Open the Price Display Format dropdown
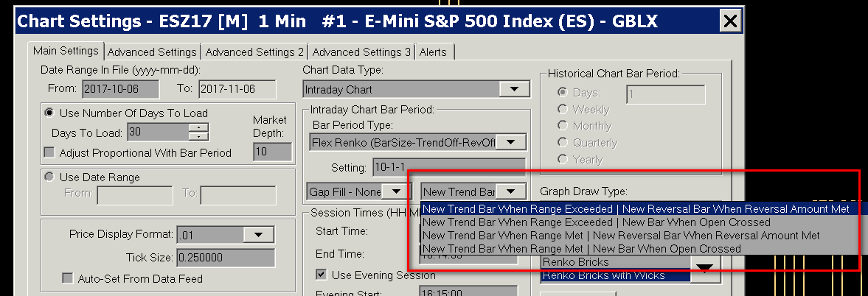The image size is (868, 296). tap(260, 235)
